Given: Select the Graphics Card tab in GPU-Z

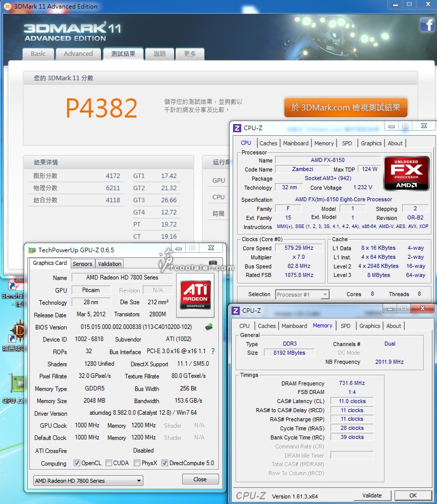Looking at the screenshot, I should coord(49,263).
